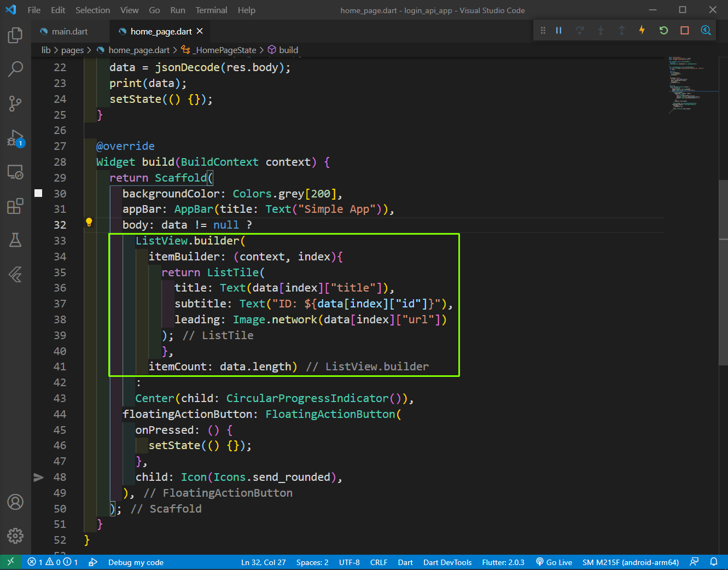Open Dart DevTools from status bar
Image resolution: width=728 pixels, height=570 pixels.
pyautogui.click(x=447, y=562)
